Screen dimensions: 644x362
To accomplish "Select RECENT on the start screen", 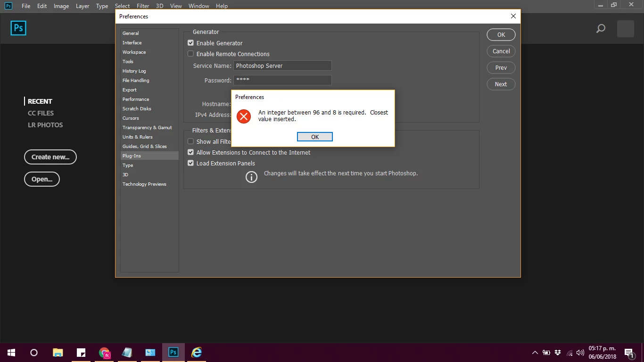I will [40, 101].
